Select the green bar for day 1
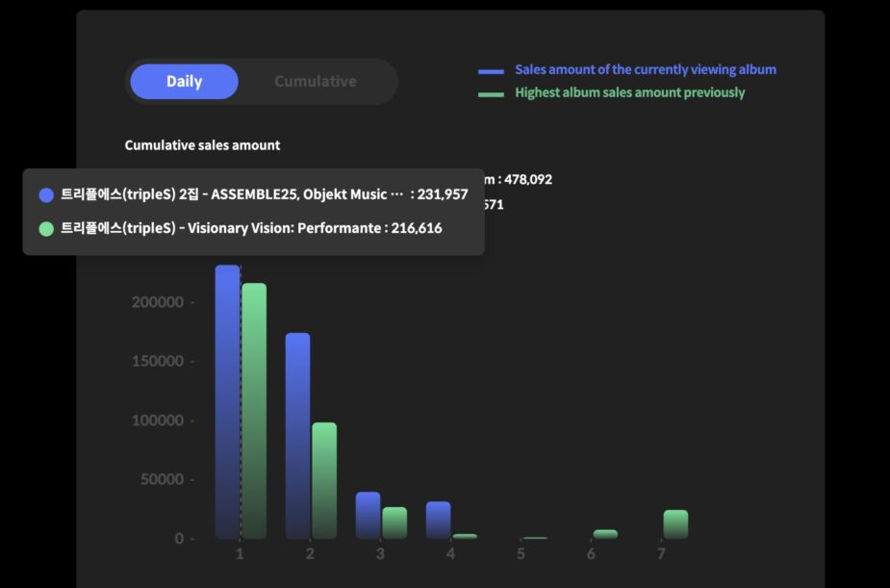 [254, 414]
